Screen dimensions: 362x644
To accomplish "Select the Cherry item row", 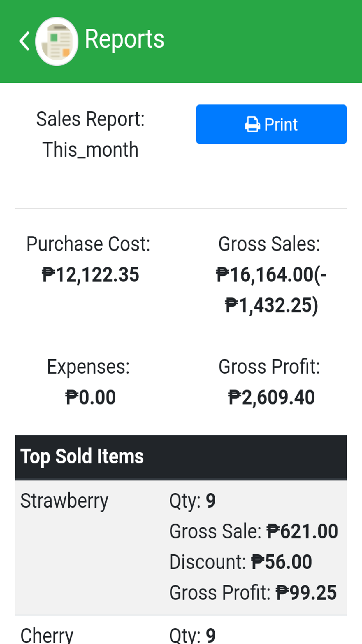I will point(47,635).
